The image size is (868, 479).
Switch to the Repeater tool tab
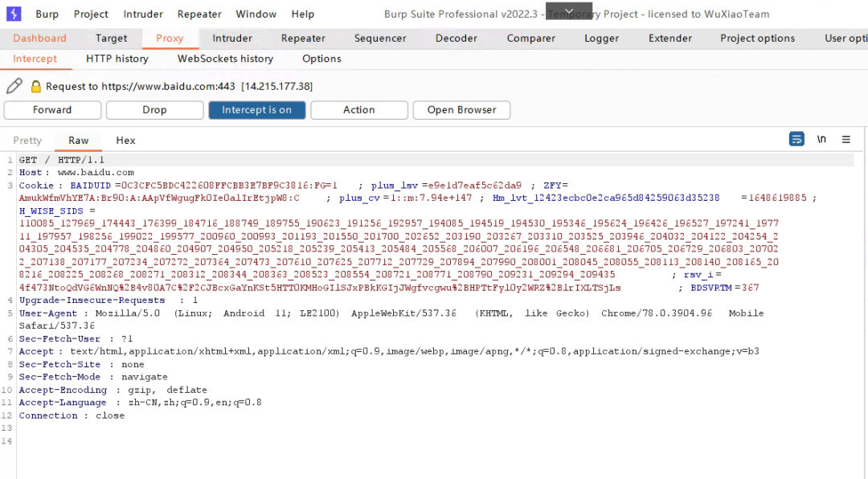pos(303,39)
